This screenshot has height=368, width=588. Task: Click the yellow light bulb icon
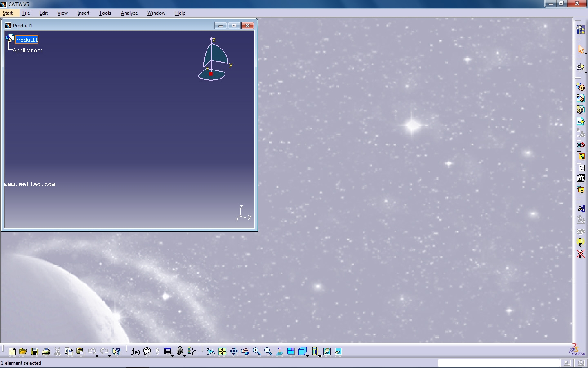[x=581, y=242]
